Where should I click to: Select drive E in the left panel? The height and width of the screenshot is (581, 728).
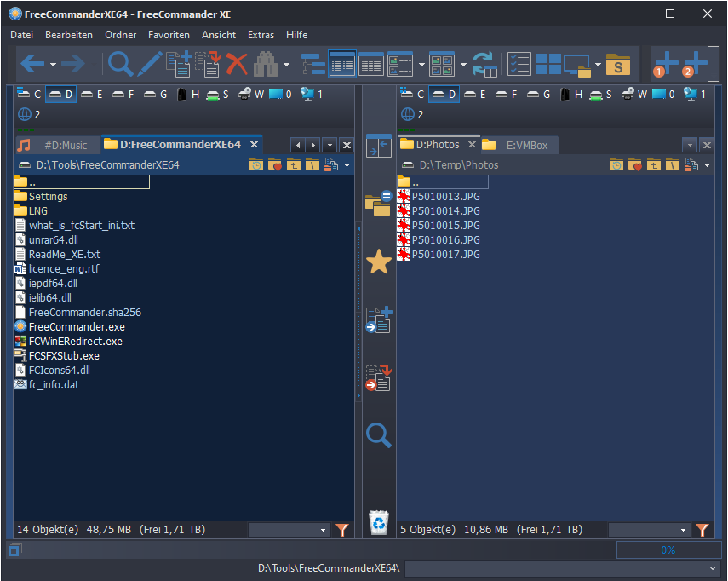pyautogui.click(x=92, y=95)
